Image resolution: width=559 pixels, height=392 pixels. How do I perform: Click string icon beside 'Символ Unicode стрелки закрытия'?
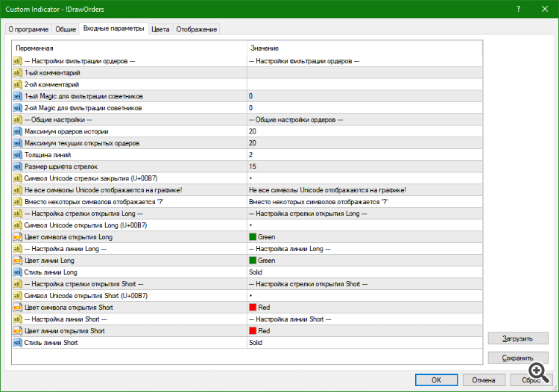point(17,178)
